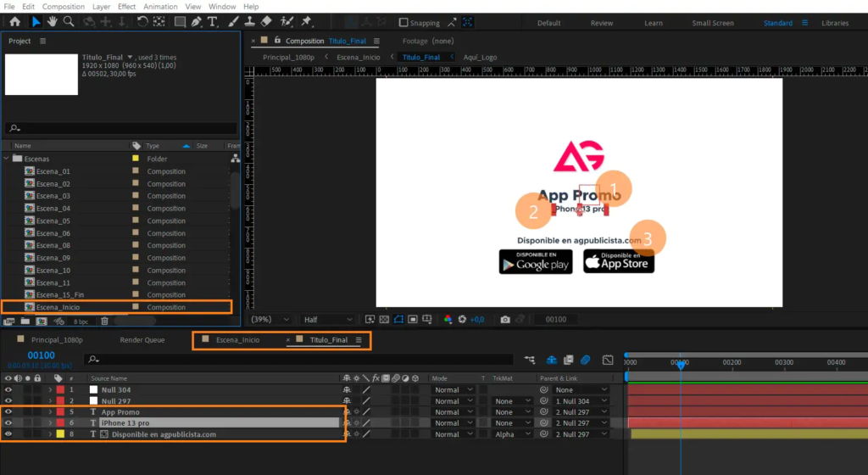Select the Eraser tool
Viewport: 868px width, 475px height.
(266, 21)
